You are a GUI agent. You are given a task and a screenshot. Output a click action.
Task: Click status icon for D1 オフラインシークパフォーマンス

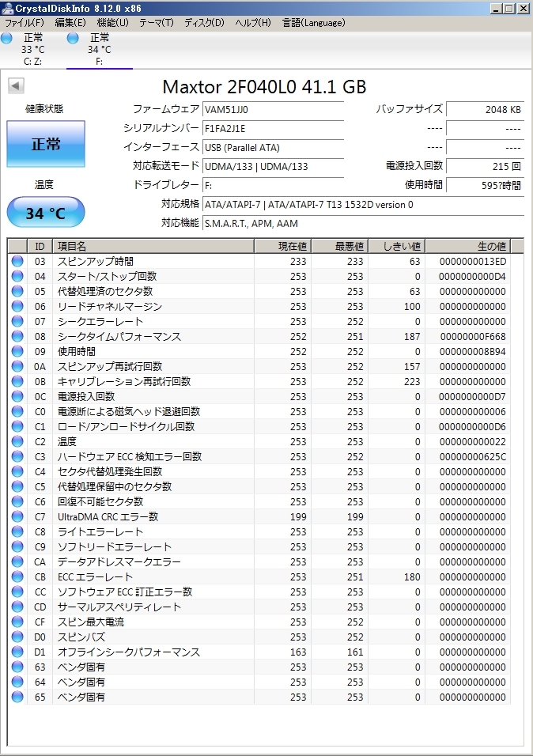[x=17, y=652]
